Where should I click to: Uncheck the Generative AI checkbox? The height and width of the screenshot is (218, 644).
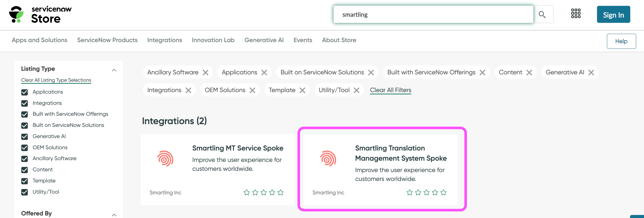25,137
